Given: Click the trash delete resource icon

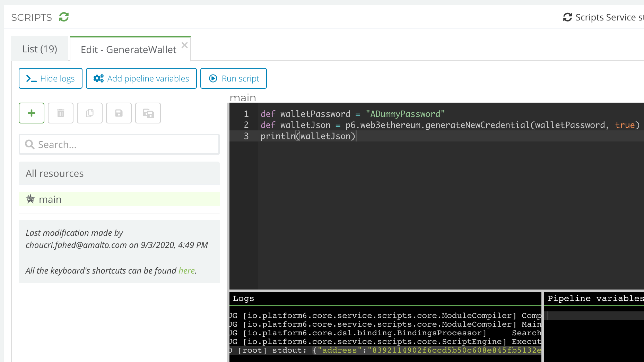Looking at the screenshot, I should coord(60,113).
